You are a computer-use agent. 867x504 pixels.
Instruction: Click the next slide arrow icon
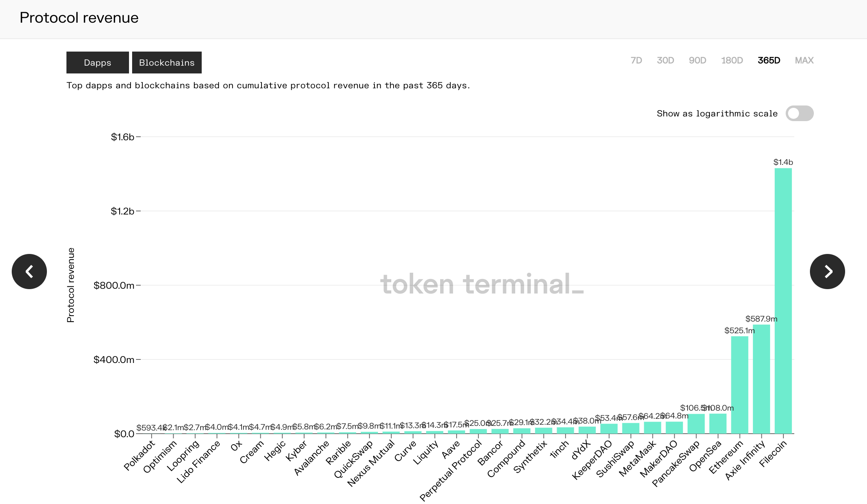coord(827,272)
